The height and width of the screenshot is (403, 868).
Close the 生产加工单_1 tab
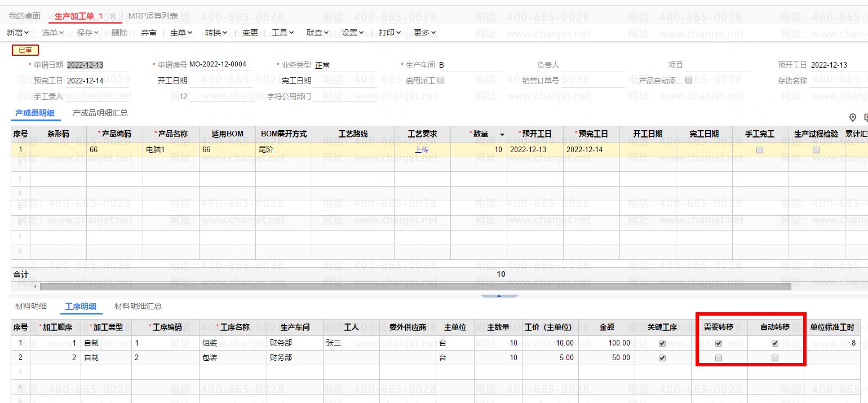pyautogui.click(x=113, y=16)
